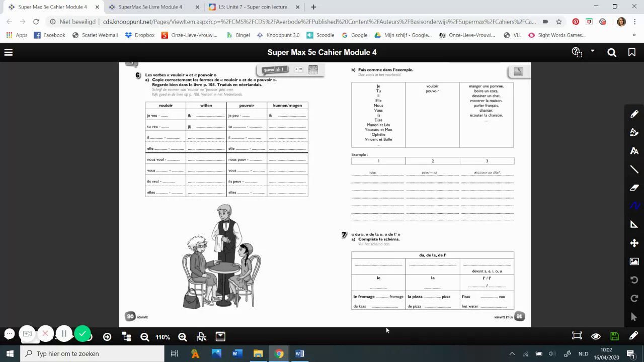644x362 pixels.
Task: Toggle annotation visibility with eye icon
Action: tap(596, 336)
